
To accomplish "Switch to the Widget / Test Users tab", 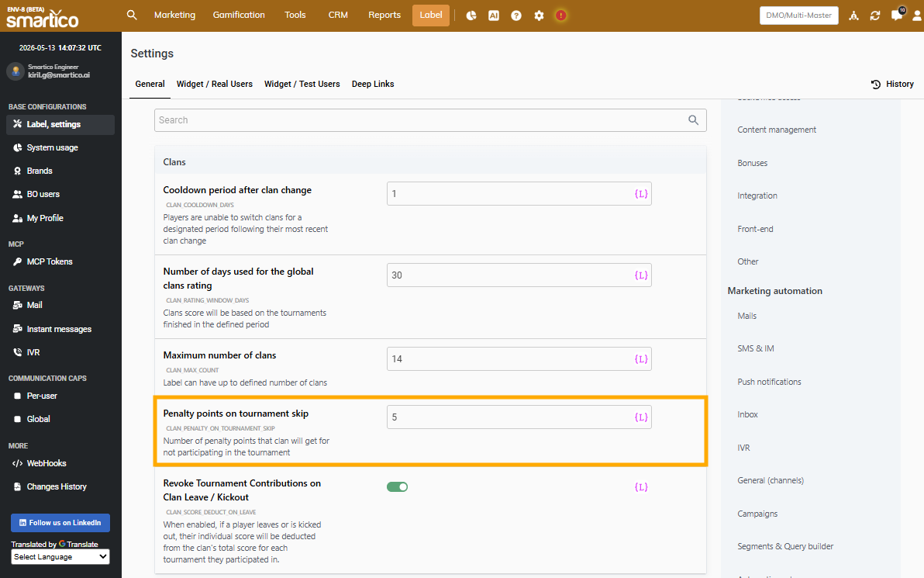I will tap(302, 84).
